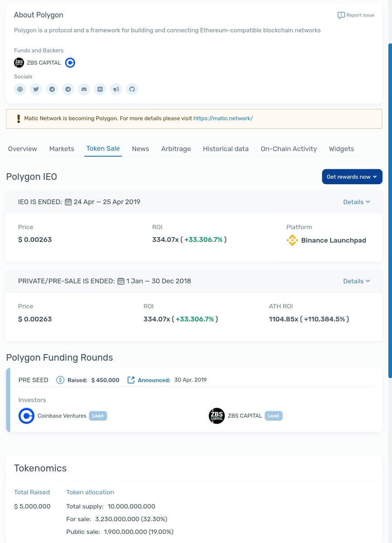The width and height of the screenshot is (392, 543).
Task: Click the IEO price value $ 0.00263
Action: coord(35,240)
